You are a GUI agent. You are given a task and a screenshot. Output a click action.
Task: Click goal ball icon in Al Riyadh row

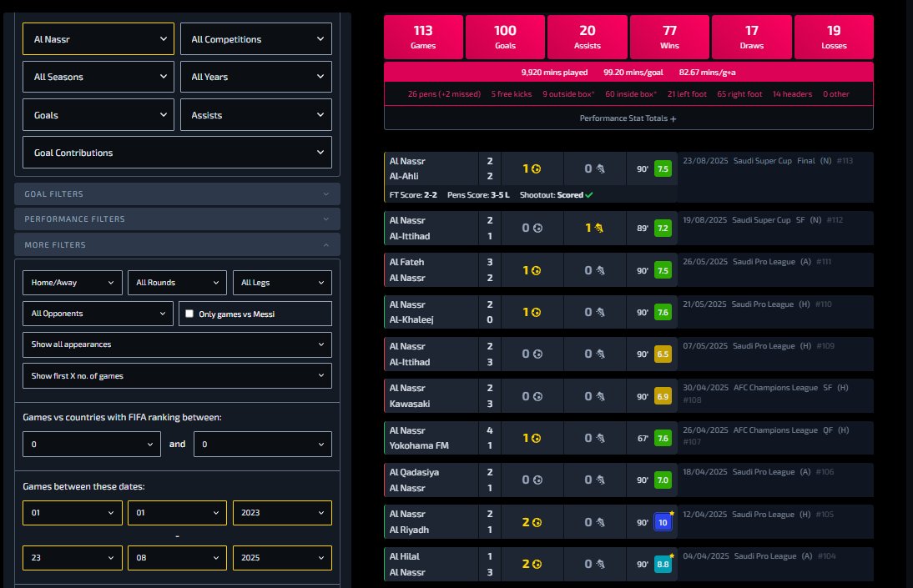click(x=537, y=523)
